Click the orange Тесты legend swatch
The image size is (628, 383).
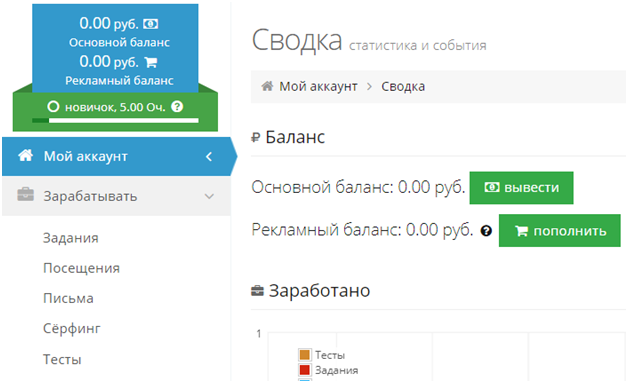[304, 355]
